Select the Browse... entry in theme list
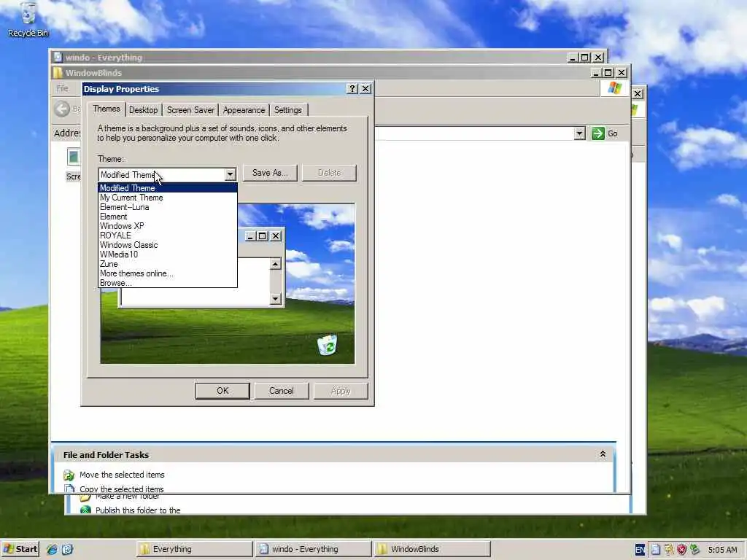The width and height of the screenshot is (747, 560). point(168,283)
